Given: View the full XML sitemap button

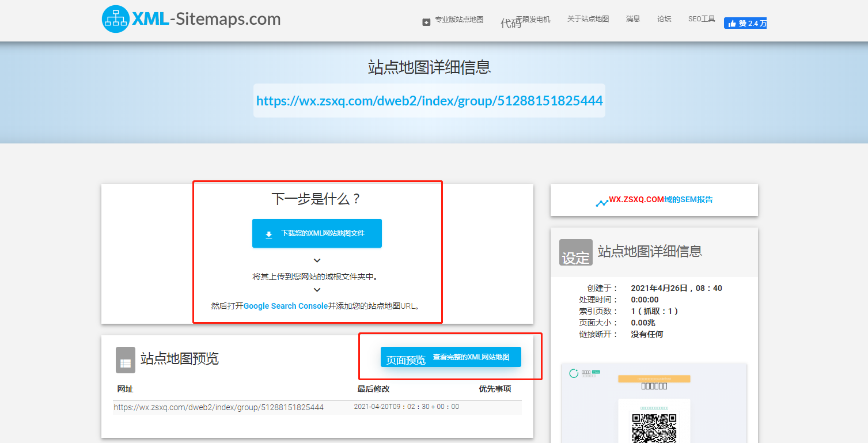Looking at the screenshot, I should point(451,357).
